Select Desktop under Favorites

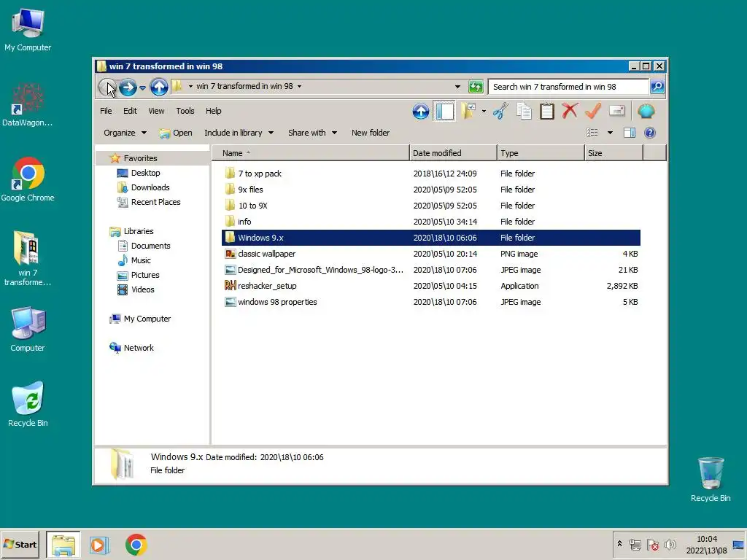[138, 173]
